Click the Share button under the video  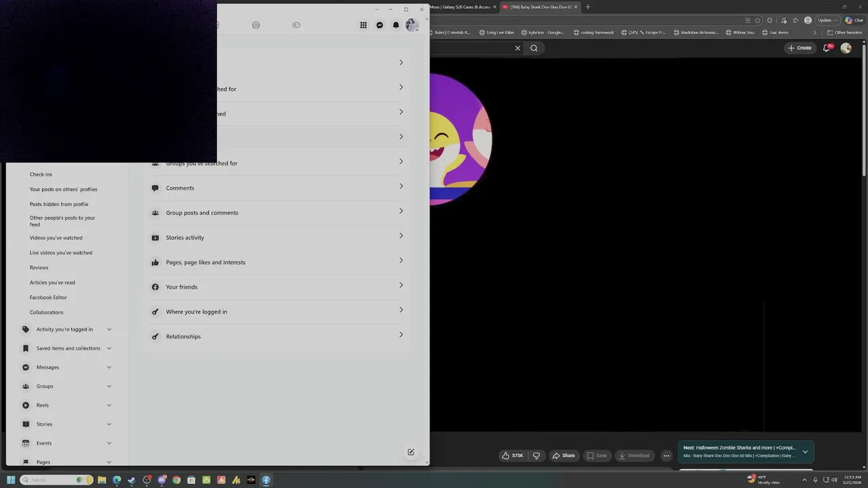[564, 455]
